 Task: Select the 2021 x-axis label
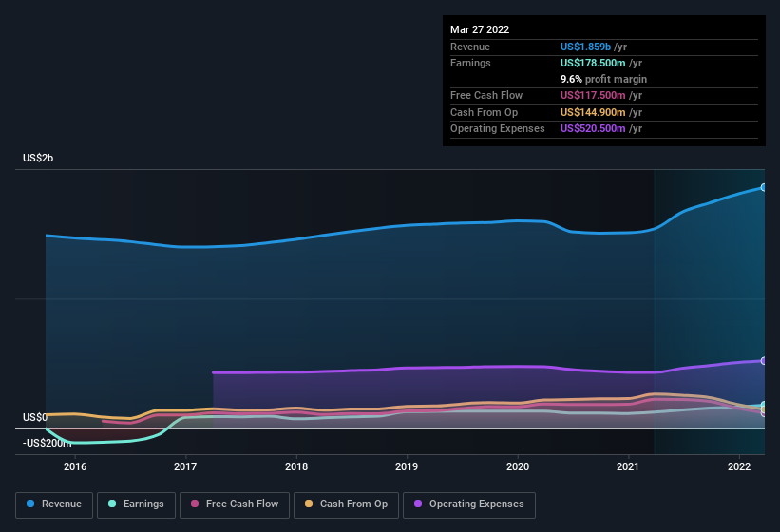tap(628, 466)
